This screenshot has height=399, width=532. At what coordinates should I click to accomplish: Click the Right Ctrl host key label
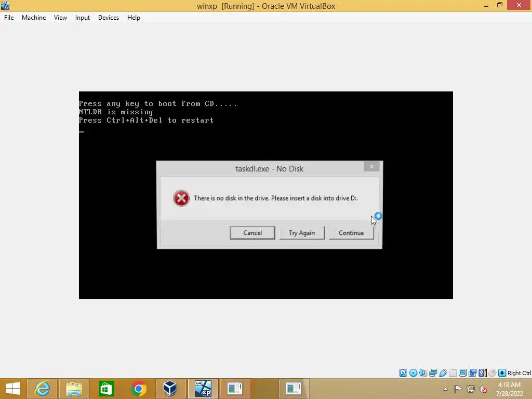coord(519,373)
